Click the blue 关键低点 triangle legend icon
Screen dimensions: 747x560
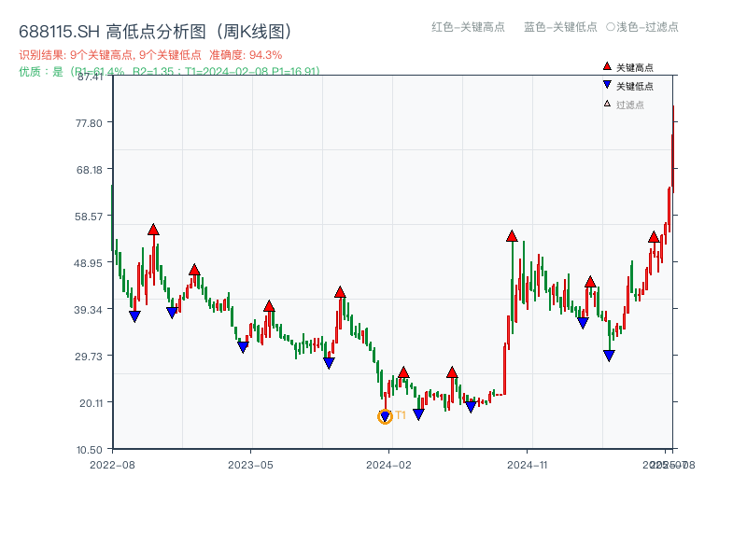(x=607, y=85)
